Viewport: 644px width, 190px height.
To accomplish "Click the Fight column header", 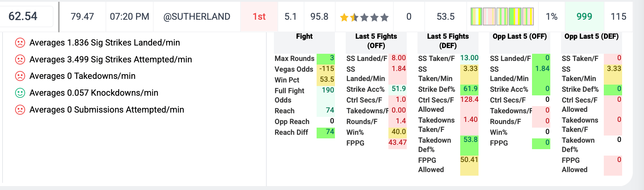I will coord(304,37).
